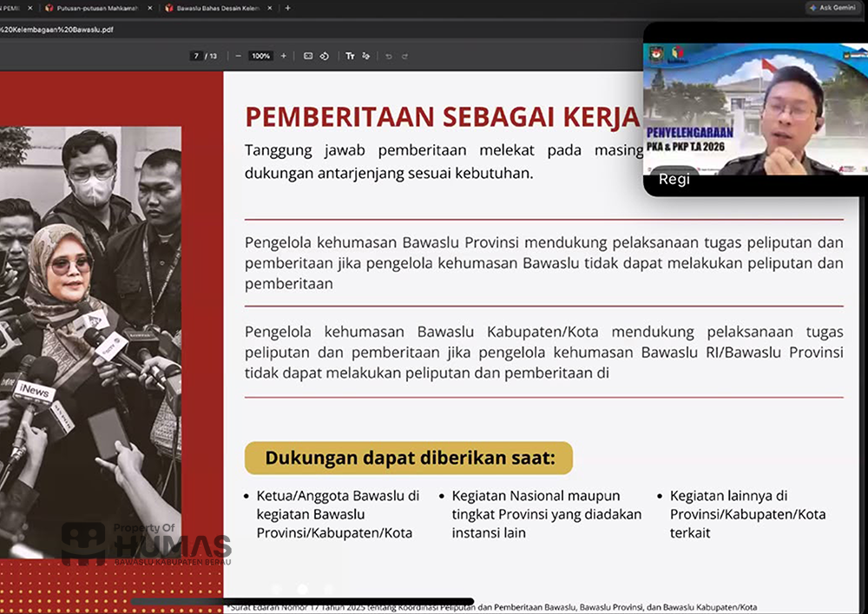The height and width of the screenshot is (614, 868).
Task: Click the fit to page icon
Action: (308, 56)
